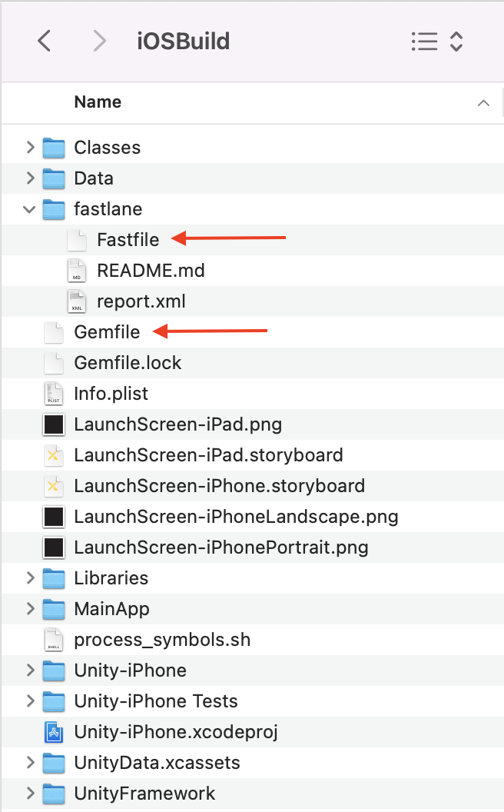The height and width of the screenshot is (812, 504).
Task: Sort by the Name column header
Action: pyautogui.click(x=98, y=102)
